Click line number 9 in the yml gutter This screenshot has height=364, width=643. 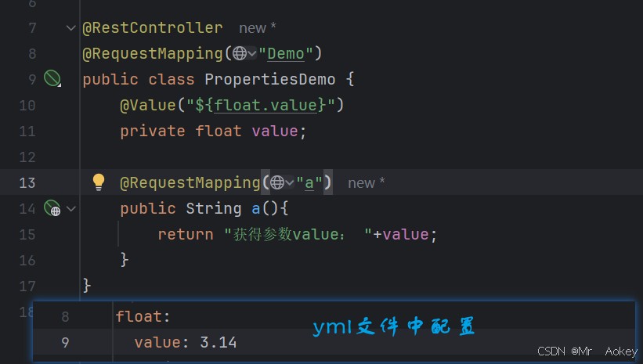pyautogui.click(x=65, y=342)
